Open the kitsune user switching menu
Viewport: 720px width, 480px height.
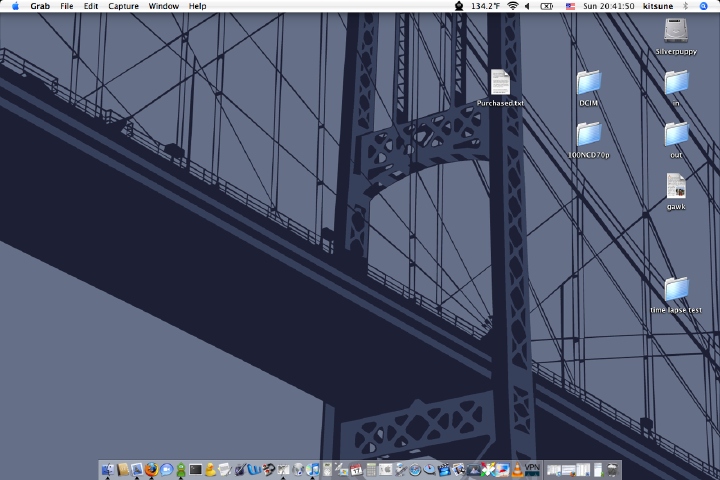pyautogui.click(x=658, y=6)
